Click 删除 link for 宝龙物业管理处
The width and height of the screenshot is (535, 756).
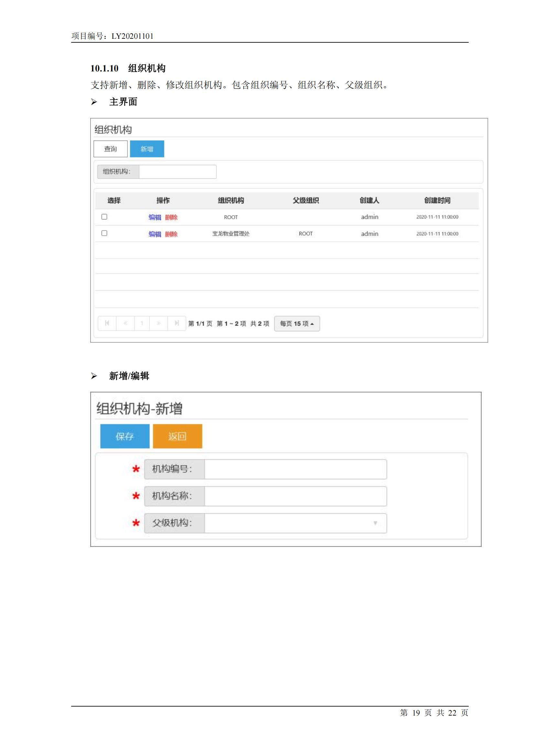(x=171, y=234)
